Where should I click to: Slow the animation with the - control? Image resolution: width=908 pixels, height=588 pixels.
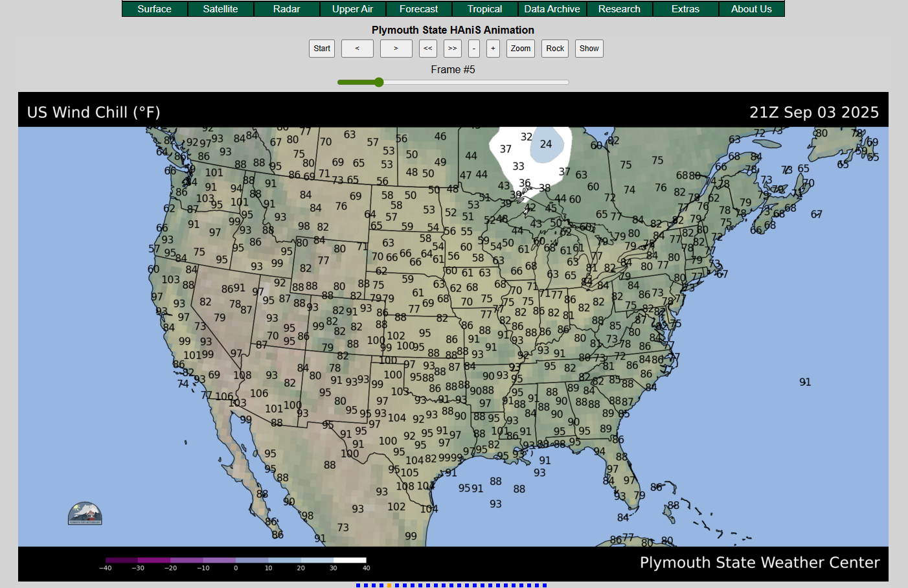click(473, 48)
